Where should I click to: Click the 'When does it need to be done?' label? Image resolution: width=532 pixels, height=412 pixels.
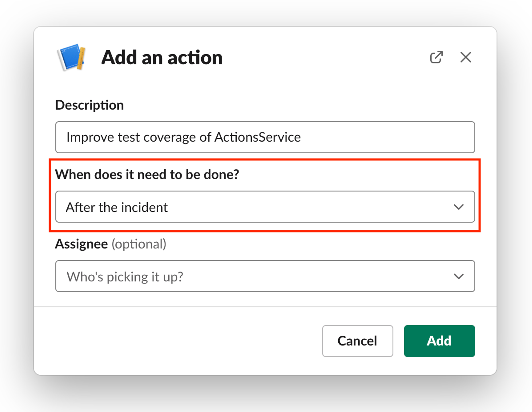(147, 175)
